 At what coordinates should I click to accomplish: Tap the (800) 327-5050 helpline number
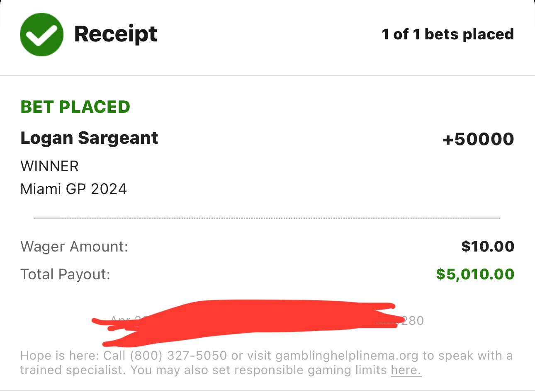click(178, 356)
